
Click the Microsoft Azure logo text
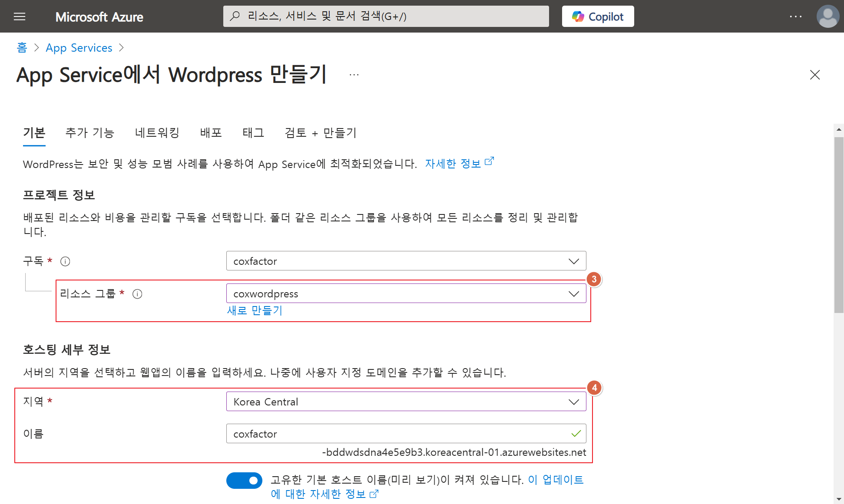click(x=99, y=17)
